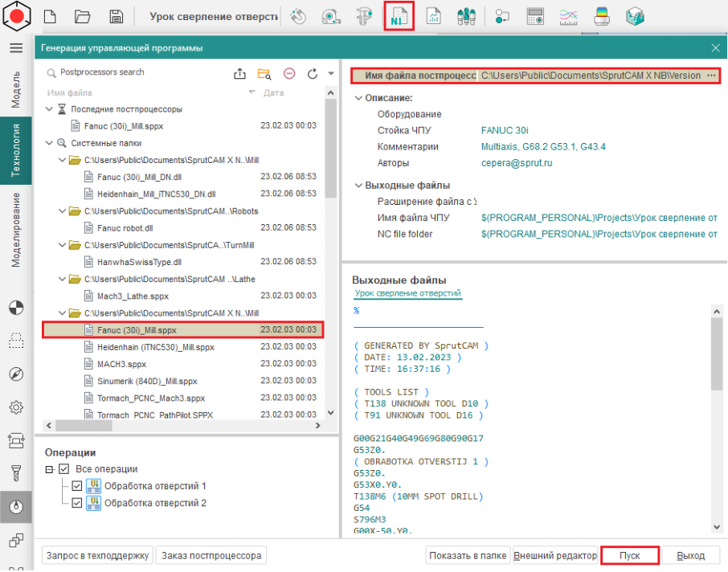This screenshot has height=572, width=728.
Task: Switch to the 'Модель' side tab
Action: pos(15,89)
